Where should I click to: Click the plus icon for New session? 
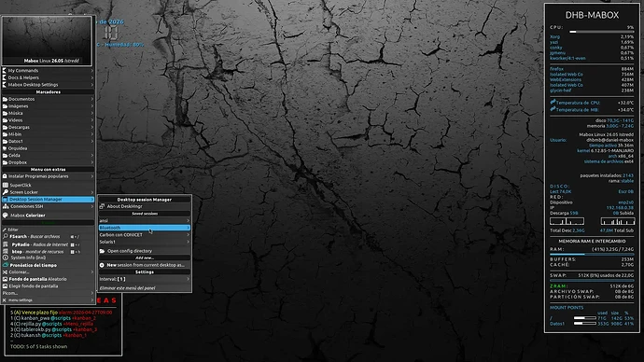102,265
